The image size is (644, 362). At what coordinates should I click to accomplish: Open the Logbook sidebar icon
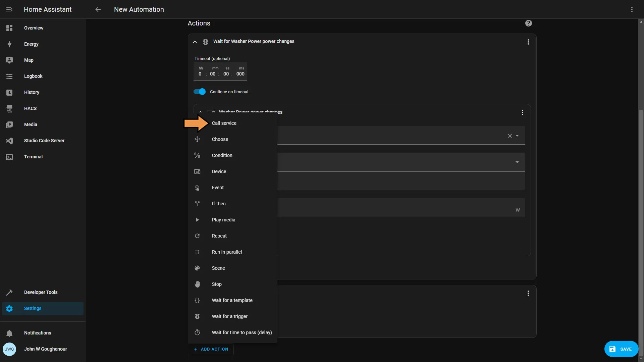(x=9, y=76)
